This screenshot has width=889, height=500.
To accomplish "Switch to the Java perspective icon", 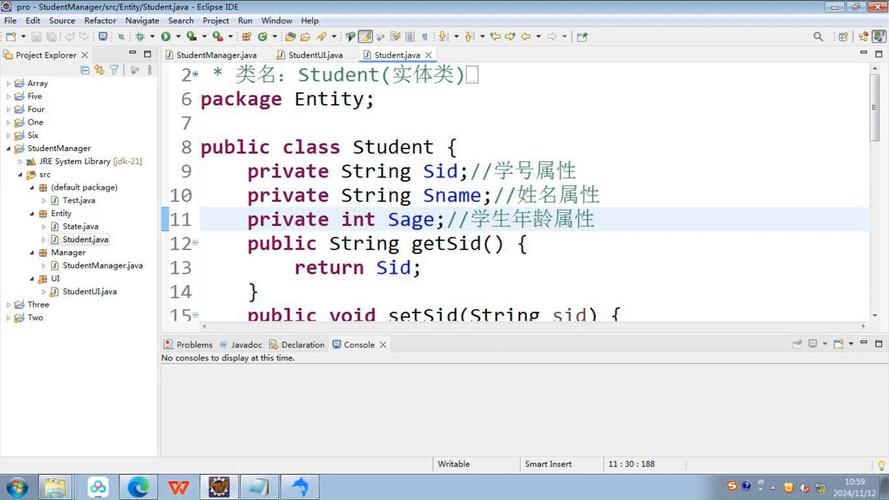I will coord(879,37).
